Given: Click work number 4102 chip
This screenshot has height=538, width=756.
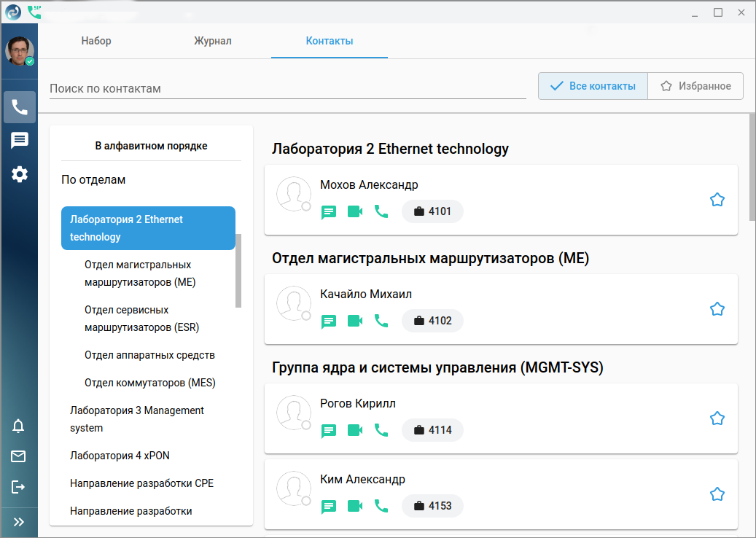Looking at the screenshot, I should pyautogui.click(x=432, y=321).
